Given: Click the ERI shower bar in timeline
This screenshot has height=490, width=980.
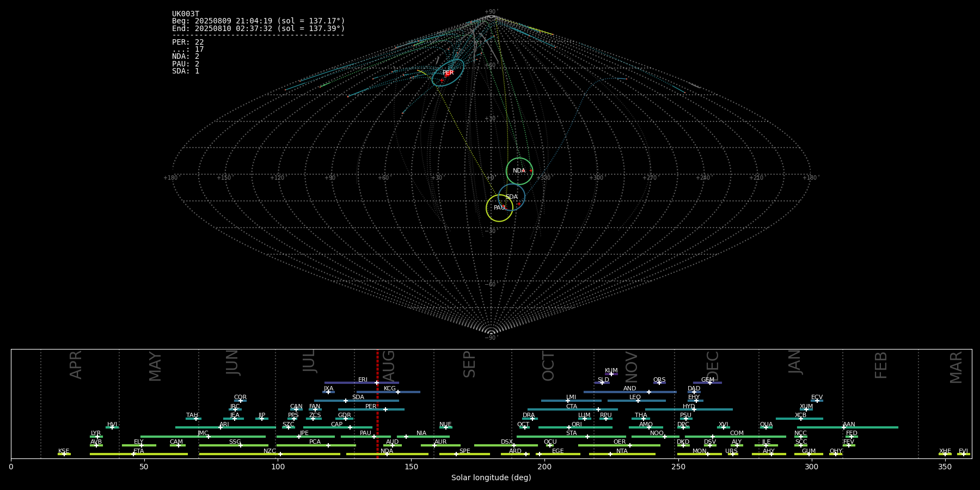Looking at the screenshot, I should point(362,383).
